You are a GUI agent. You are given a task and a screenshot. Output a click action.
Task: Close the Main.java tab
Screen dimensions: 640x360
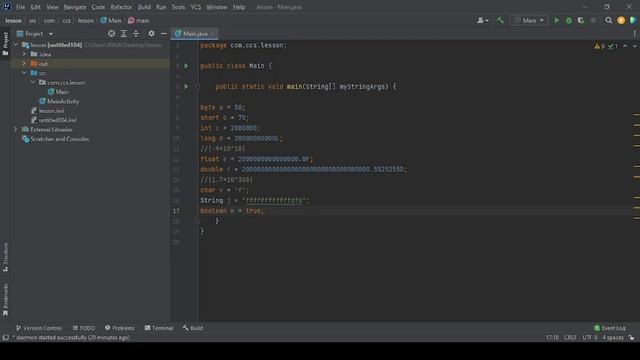(x=213, y=33)
